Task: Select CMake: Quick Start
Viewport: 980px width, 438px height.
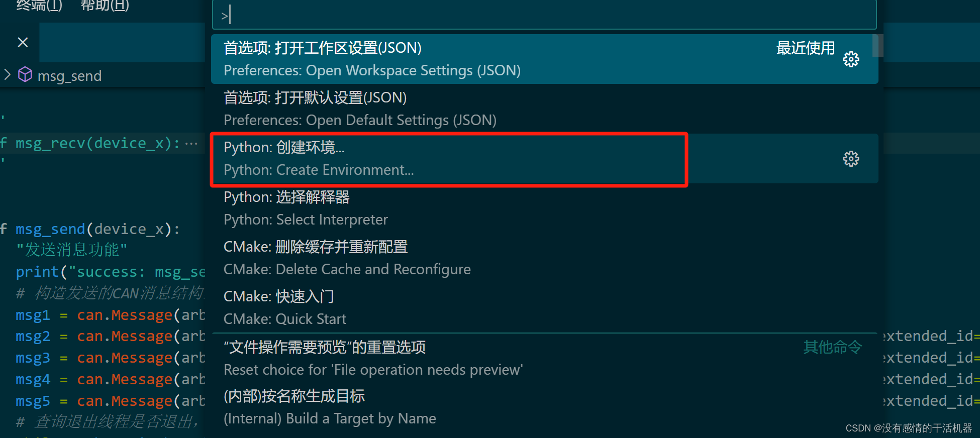Action: [x=352, y=306]
